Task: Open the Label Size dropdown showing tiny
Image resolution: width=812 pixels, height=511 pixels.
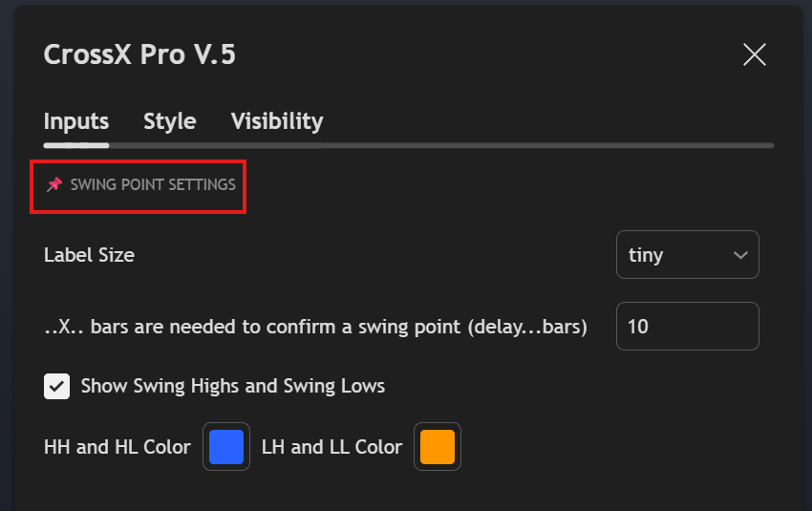Action: pos(687,255)
